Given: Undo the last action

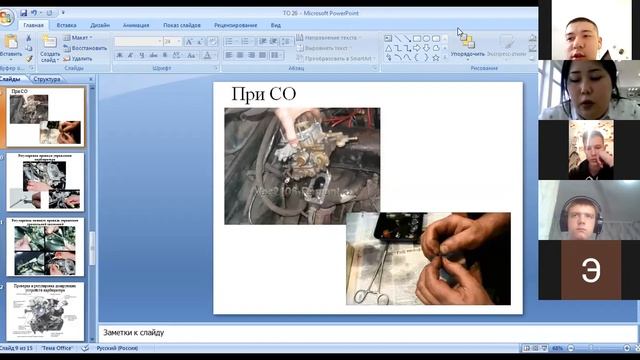Looking at the screenshot, I should click(x=34, y=13).
